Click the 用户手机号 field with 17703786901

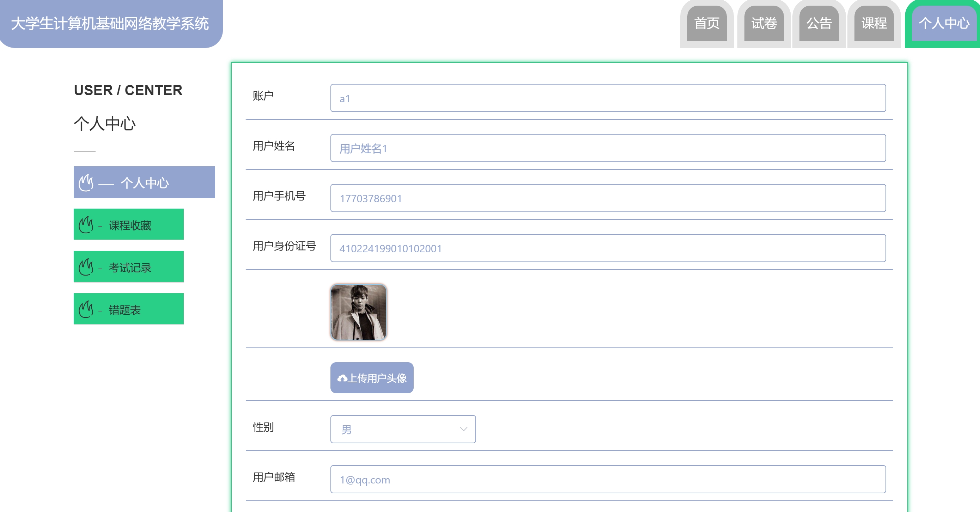pyautogui.click(x=608, y=198)
